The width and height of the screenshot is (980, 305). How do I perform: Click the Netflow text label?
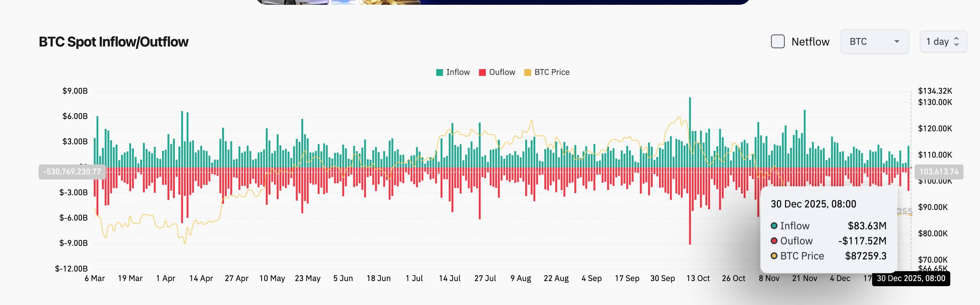810,41
